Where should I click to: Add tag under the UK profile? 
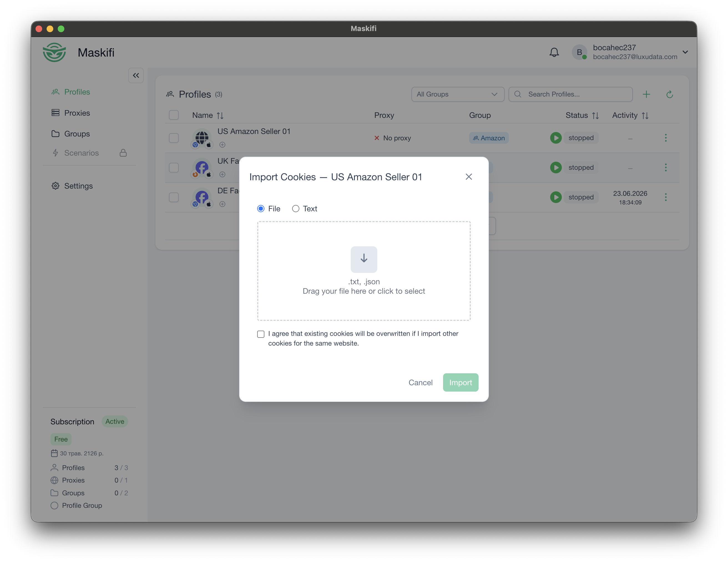(222, 174)
